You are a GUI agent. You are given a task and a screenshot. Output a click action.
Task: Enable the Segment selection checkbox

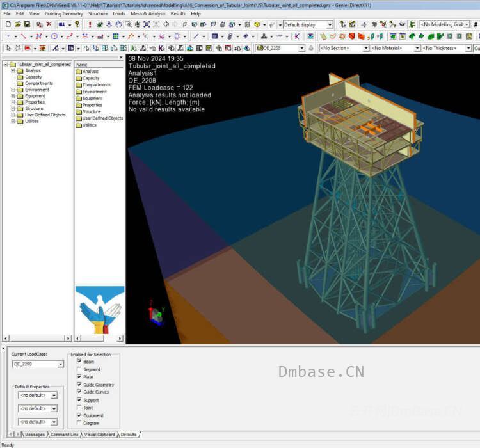click(79, 369)
